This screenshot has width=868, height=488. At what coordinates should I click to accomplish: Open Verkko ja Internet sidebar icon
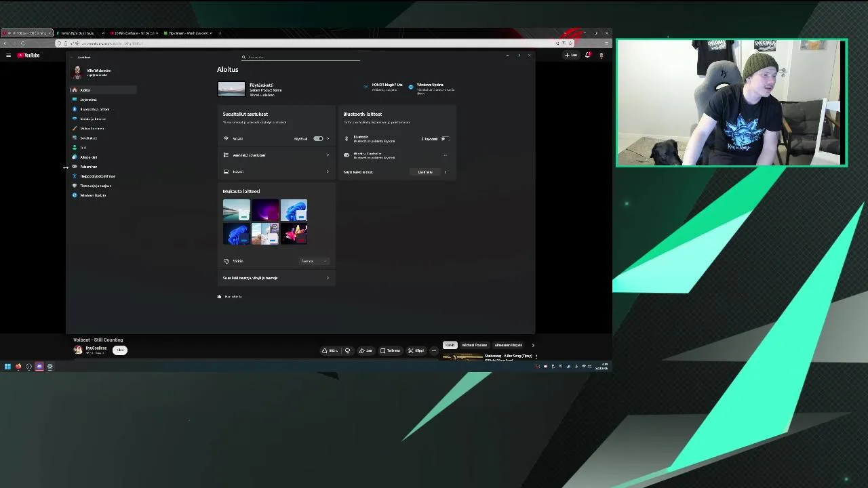[x=75, y=119]
